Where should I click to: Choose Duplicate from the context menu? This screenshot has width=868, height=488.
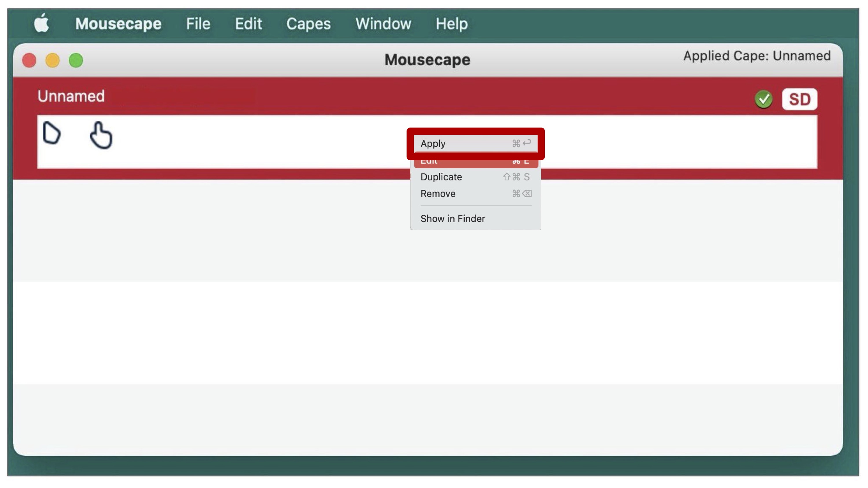coord(475,177)
